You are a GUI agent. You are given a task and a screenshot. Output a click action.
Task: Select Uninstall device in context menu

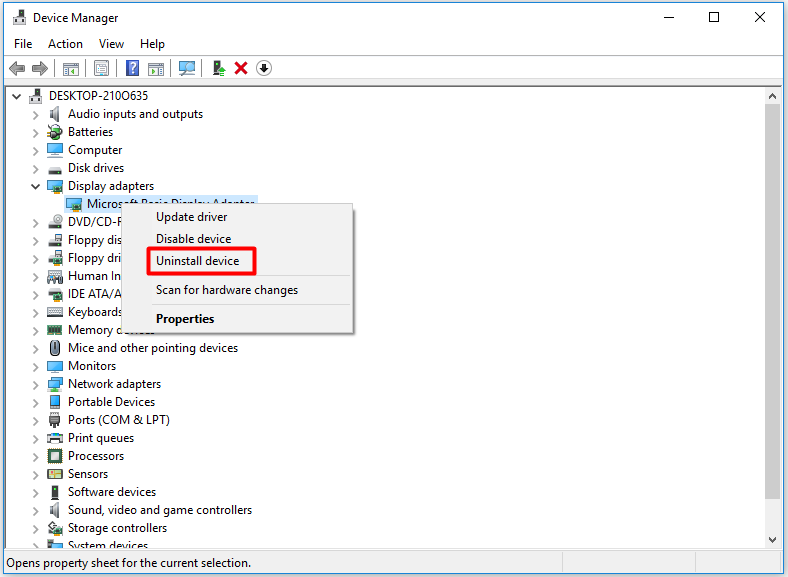(x=198, y=261)
